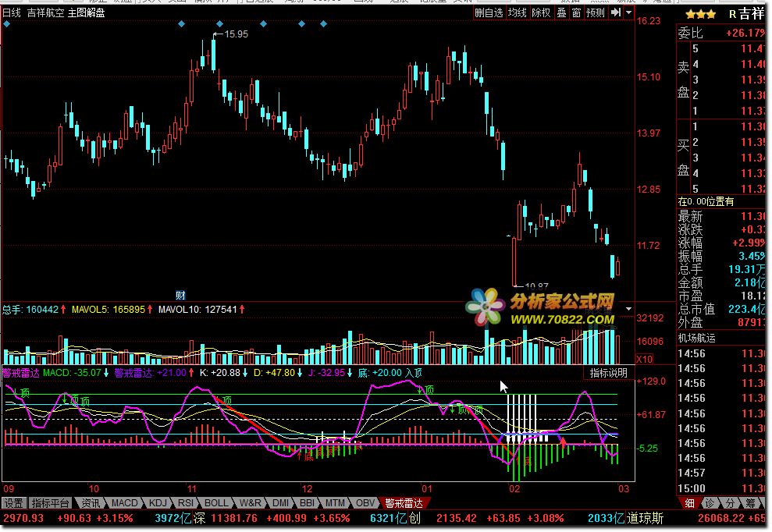Click the jump-to-end arrow icon
Viewport: 772px width, 532px height.
pos(615,12)
